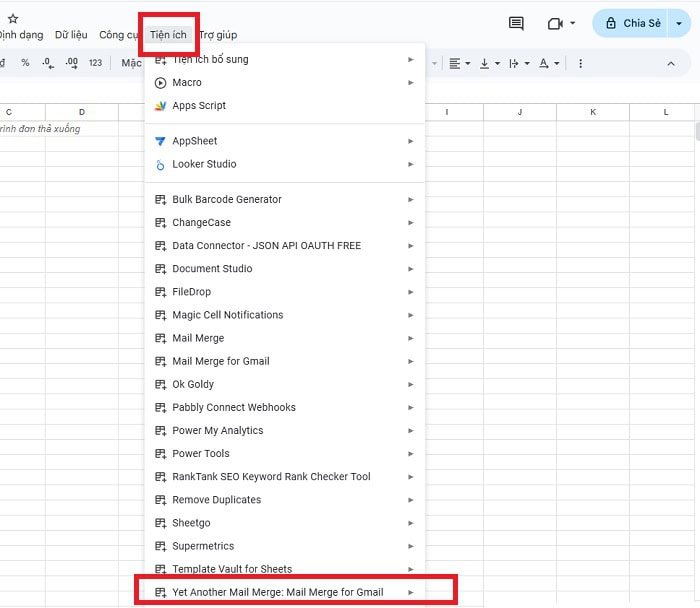Choose Remove Duplicates from the add-ons list
700x608 pixels.
pyautogui.click(x=216, y=500)
